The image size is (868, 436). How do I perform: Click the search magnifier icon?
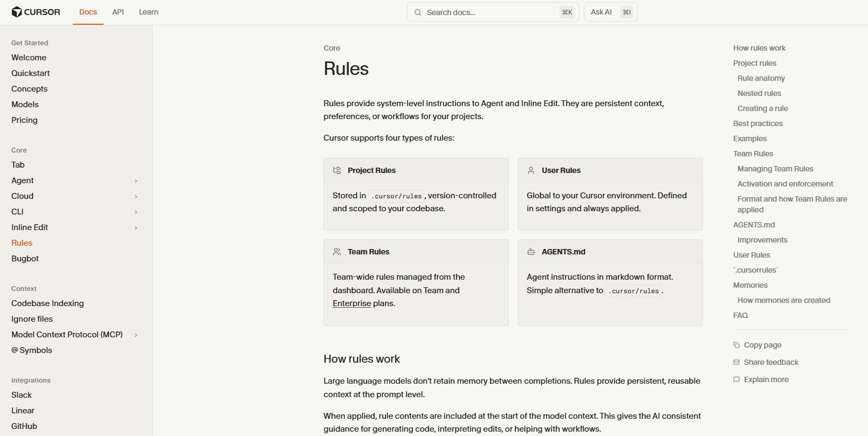pyautogui.click(x=418, y=12)
